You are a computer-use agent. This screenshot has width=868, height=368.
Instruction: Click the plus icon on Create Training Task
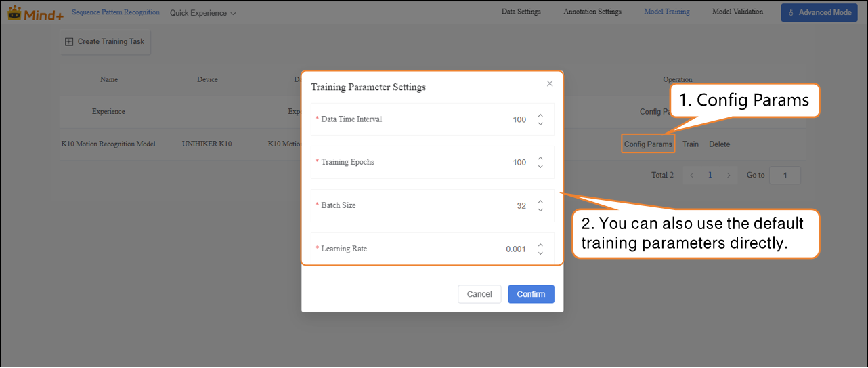69,41
